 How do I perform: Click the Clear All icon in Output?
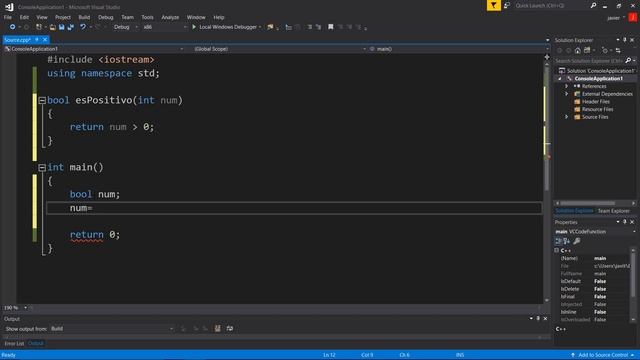pyautogui.click(x=218, y=329)
